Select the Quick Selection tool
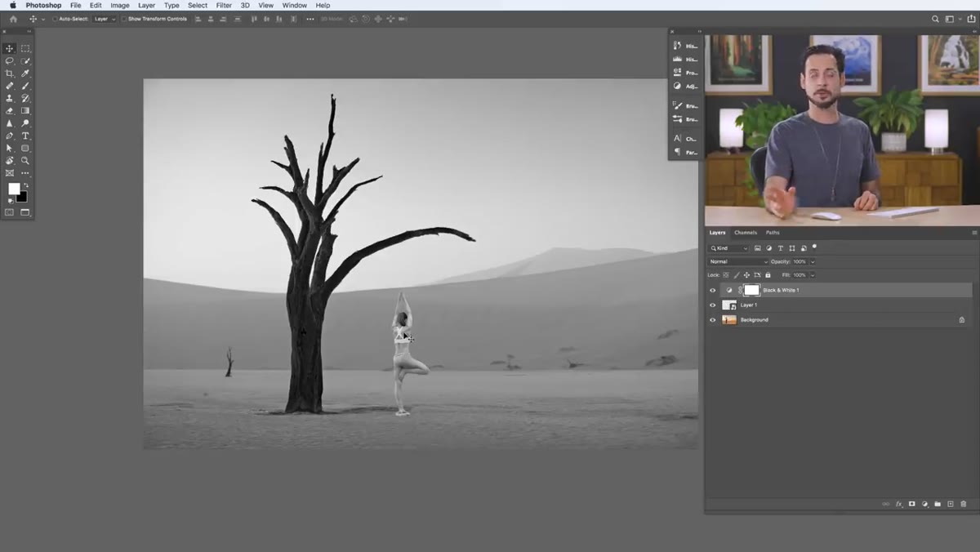Screen dimensions: 980x552 pyautogui.click(x=25, y=61)
